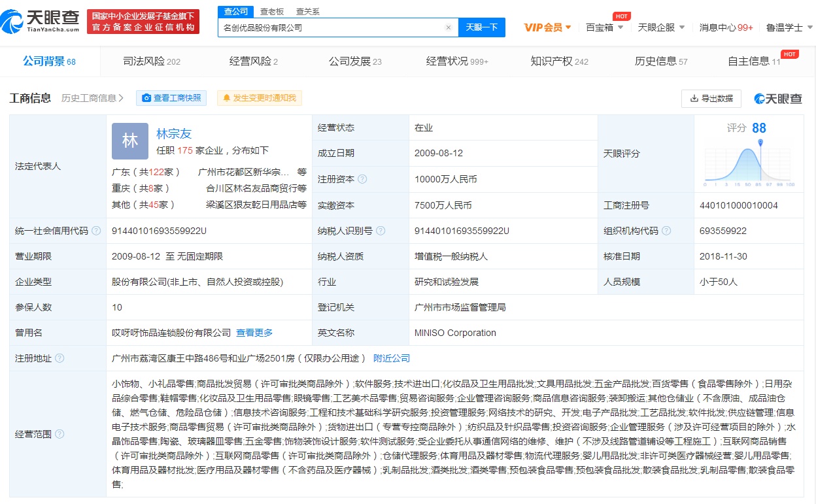Switch to the 查老板 search tab
Viewport: 816px width, 504px height.
[x=271, y=11]
